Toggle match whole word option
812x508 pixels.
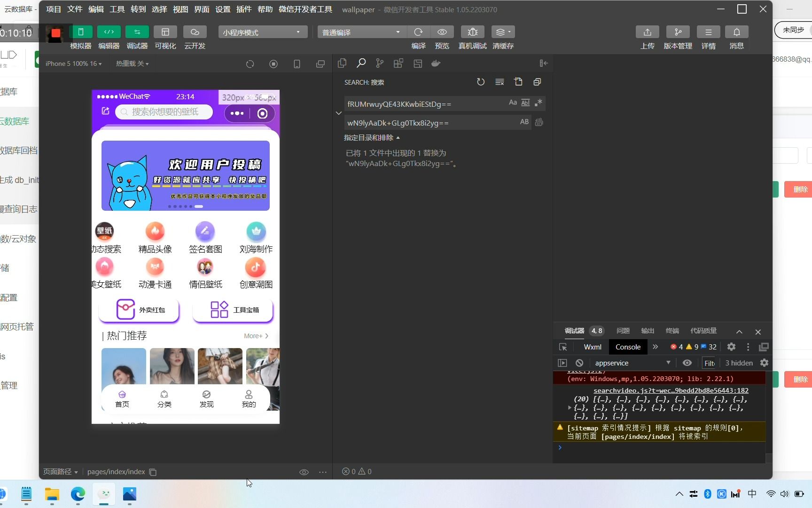point(525,103)
